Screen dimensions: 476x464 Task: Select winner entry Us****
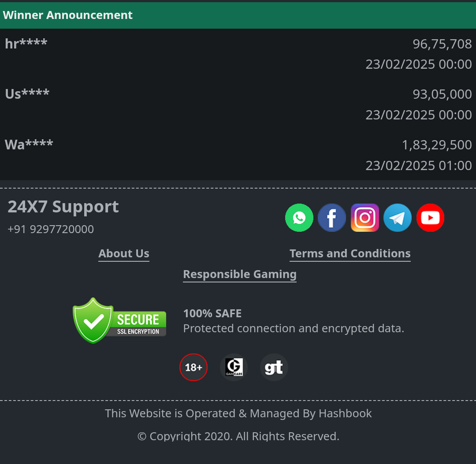tap(27, 94)
